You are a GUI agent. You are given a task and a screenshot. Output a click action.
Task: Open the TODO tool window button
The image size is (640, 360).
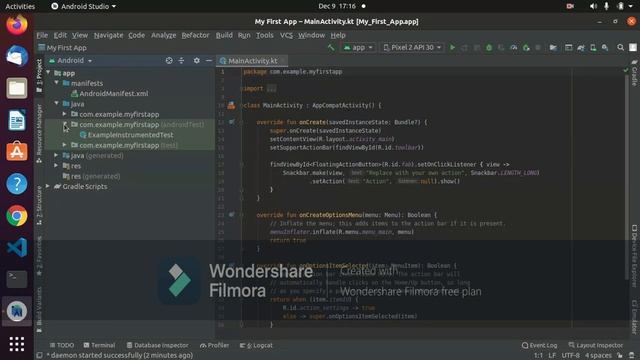click(x=62, y=345)
